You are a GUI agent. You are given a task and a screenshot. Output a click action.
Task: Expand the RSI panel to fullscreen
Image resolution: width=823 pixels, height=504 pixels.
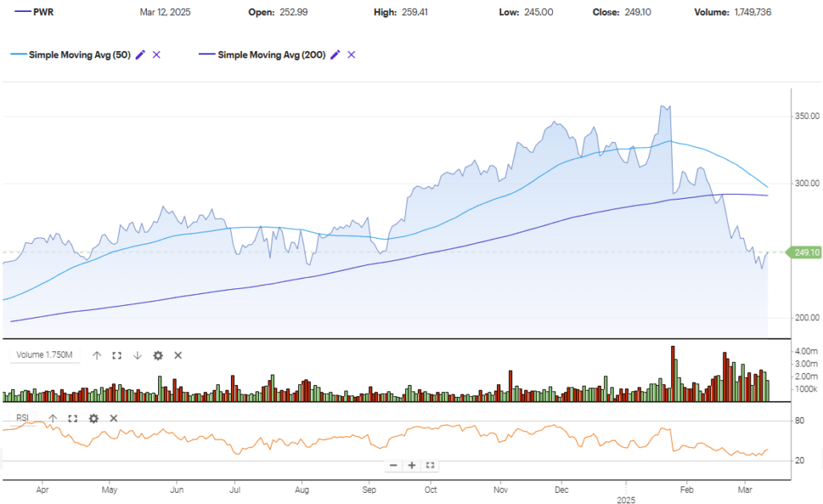[73, 418]
